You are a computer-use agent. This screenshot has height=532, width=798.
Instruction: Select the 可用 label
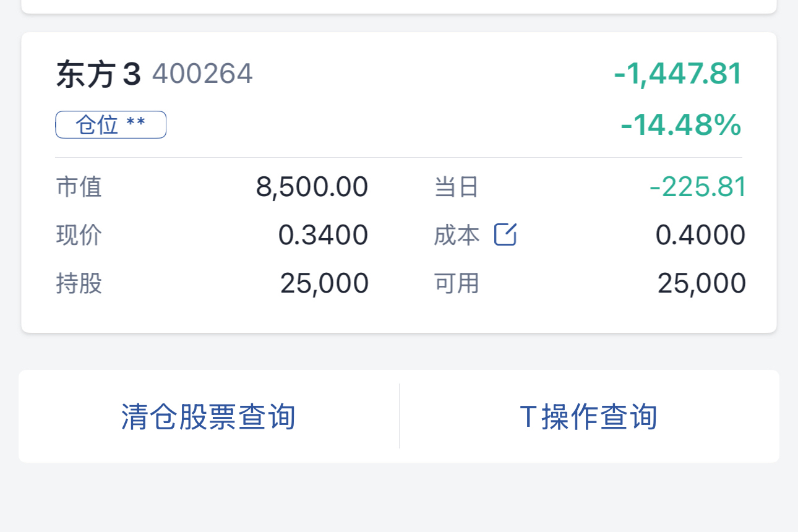[x=457, y=283]
